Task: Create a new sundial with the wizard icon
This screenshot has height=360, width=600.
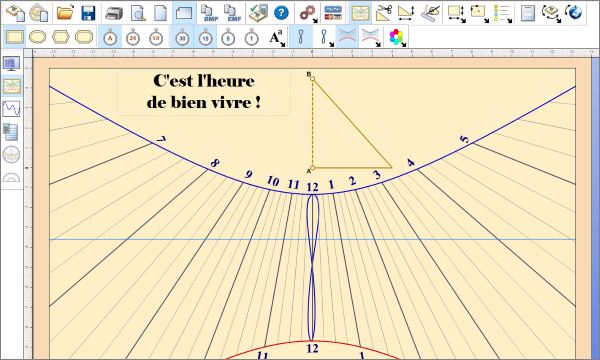Action: coord(15,13)
